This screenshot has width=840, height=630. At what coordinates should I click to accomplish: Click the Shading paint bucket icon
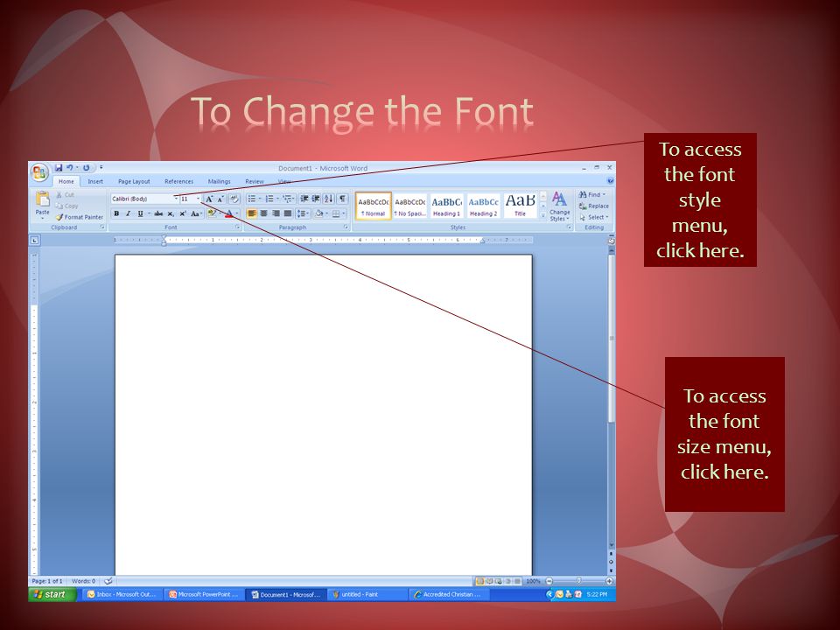[319, 213]
